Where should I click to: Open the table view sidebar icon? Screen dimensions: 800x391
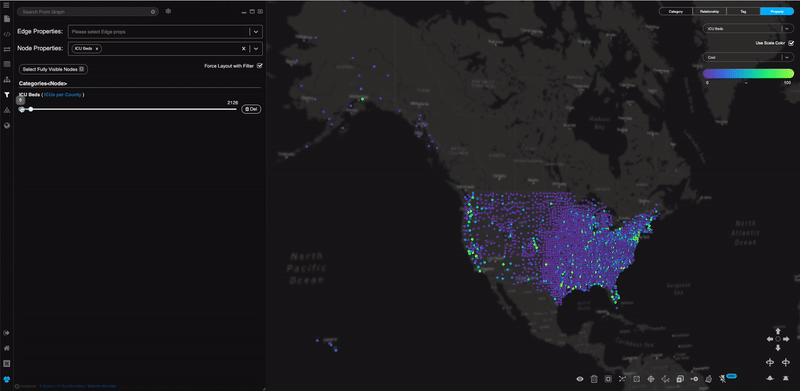tap(7, 64)
